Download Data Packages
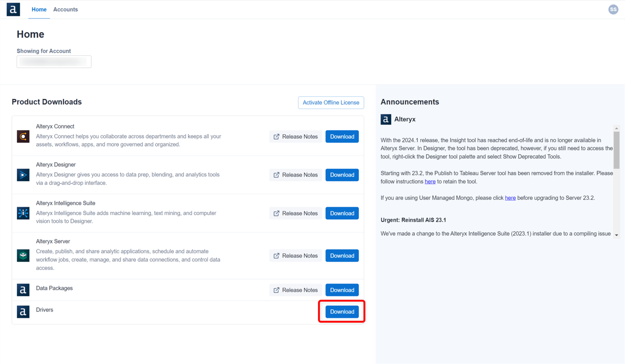Screen dimensions: 625x364 tap(342, 290)
